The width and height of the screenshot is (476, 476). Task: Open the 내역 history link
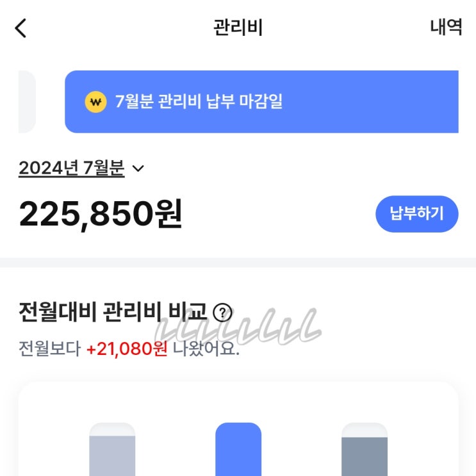446,28
